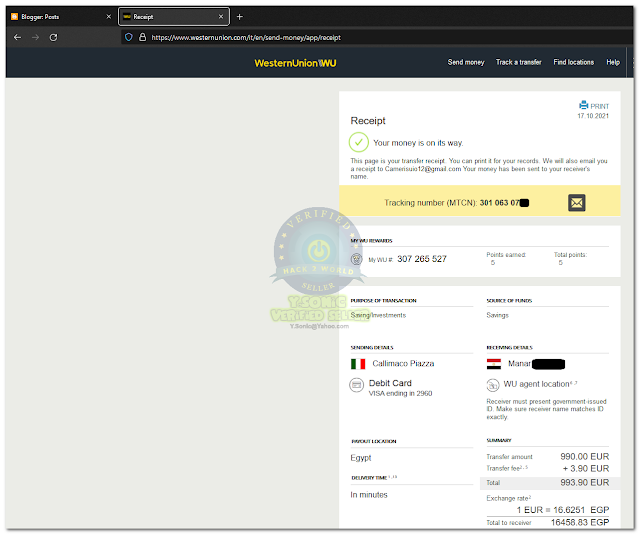Viewport: 639px width, 534px height.
Task: Close the Receipt tab
Action: 221,17
